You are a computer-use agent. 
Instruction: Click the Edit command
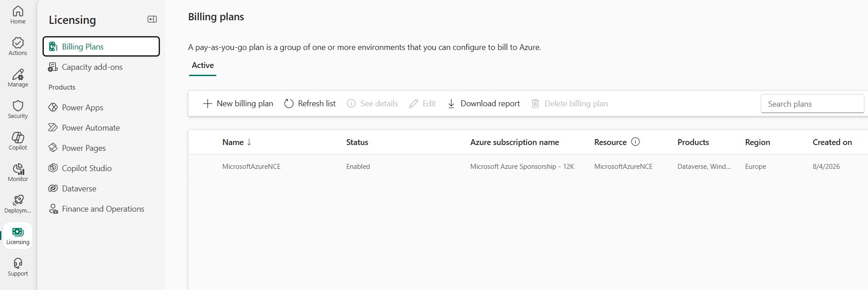coord(423,104)
